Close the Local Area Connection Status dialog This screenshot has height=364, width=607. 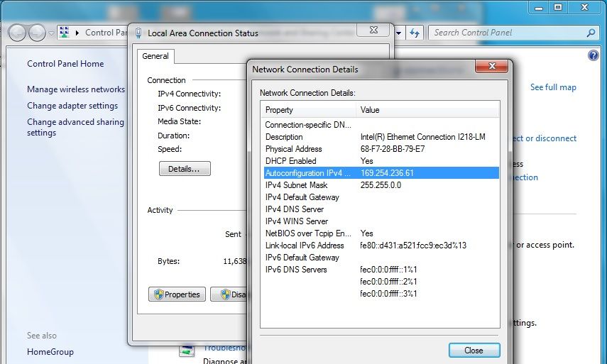coord(373,31)
